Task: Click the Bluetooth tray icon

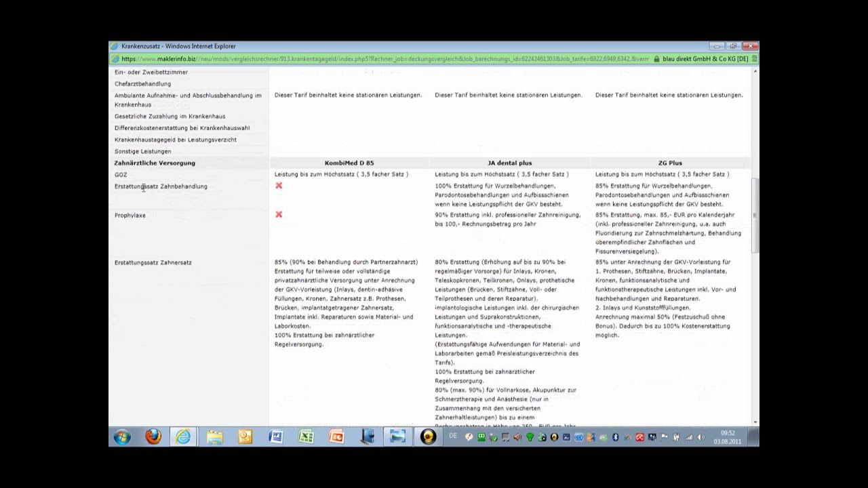Action: pyautogui.click(x=615, y=437)
